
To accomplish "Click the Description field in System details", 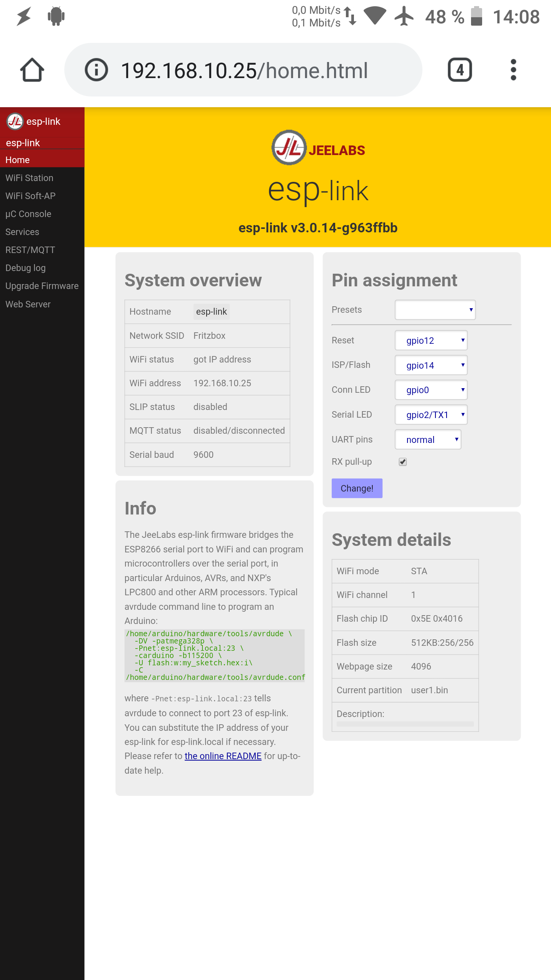I will pos(405,724).
